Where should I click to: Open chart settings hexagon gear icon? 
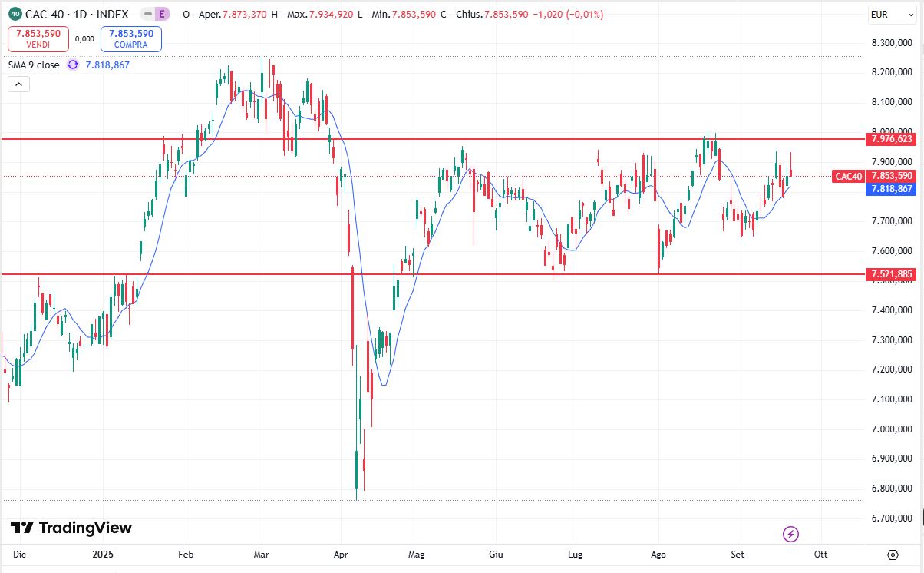click(893, 555)
